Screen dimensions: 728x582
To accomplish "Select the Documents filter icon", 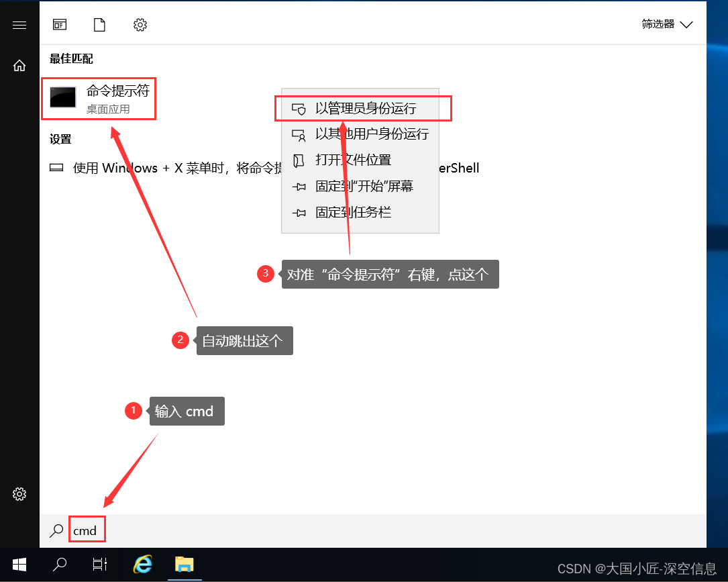I will click(99, 24).
